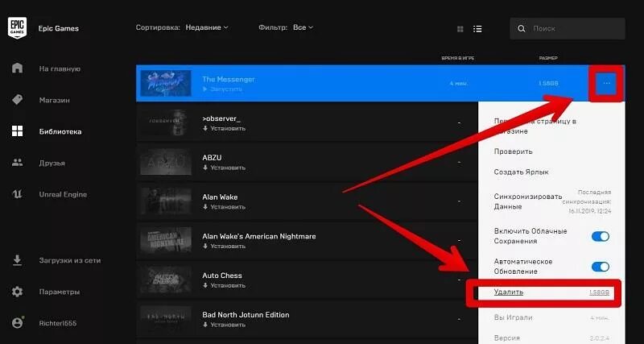644x344 pixels.
Task: Click Auto Chess title text
Action: coord(222,276)
